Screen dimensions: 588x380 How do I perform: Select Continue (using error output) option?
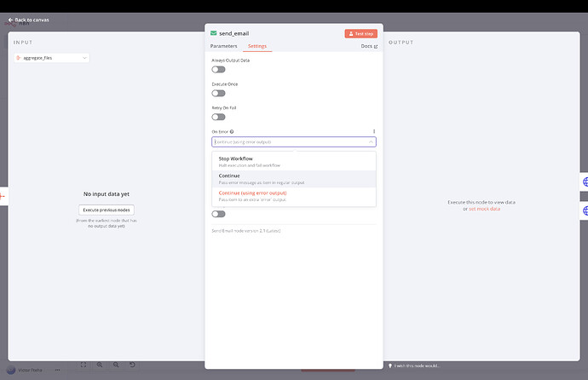coord(294,196)
